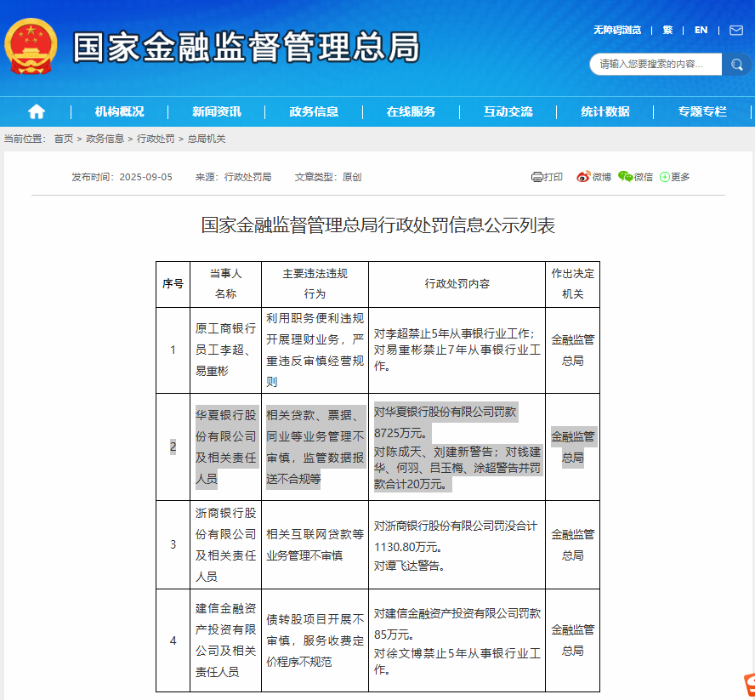This screenshot has width=755, height=700.
Task: Click the printer icon for 打印
Action: pos(536,177)
